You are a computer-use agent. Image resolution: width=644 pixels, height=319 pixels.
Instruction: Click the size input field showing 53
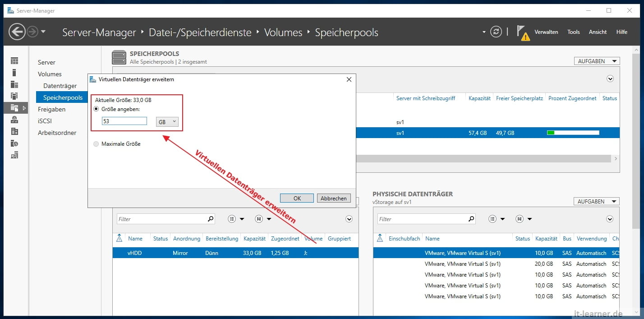coord(124,121)
